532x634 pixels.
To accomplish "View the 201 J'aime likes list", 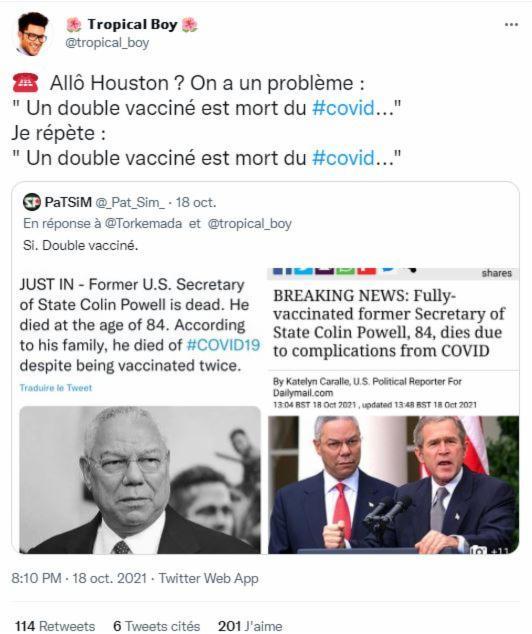I will point(250,626).
